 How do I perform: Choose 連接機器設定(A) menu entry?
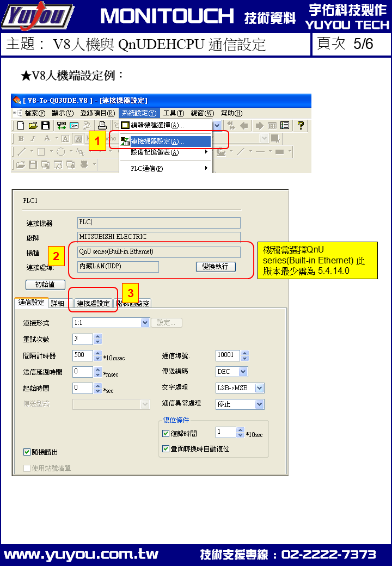point(166,141)
